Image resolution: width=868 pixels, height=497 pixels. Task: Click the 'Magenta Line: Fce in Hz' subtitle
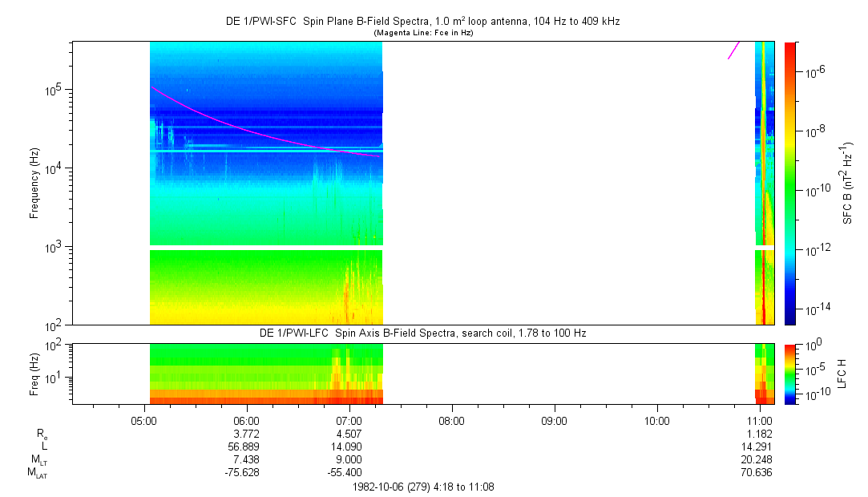pyautogui.click(x=422, y=33)
